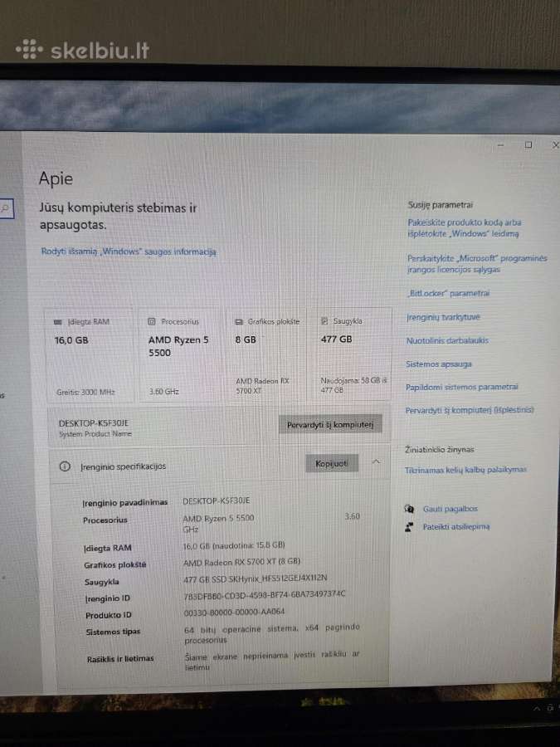Open Sistemos apsauga link
The image size is (560, 747).
pos(439,364)
